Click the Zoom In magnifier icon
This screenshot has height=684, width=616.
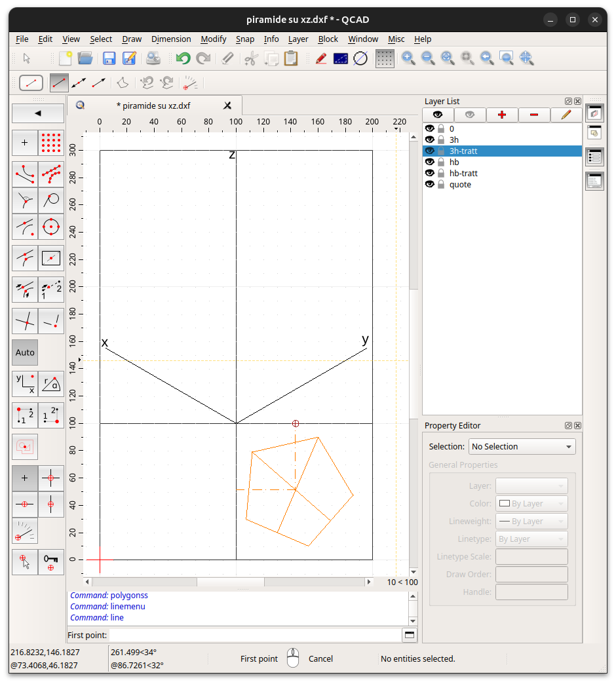[408, 58]
